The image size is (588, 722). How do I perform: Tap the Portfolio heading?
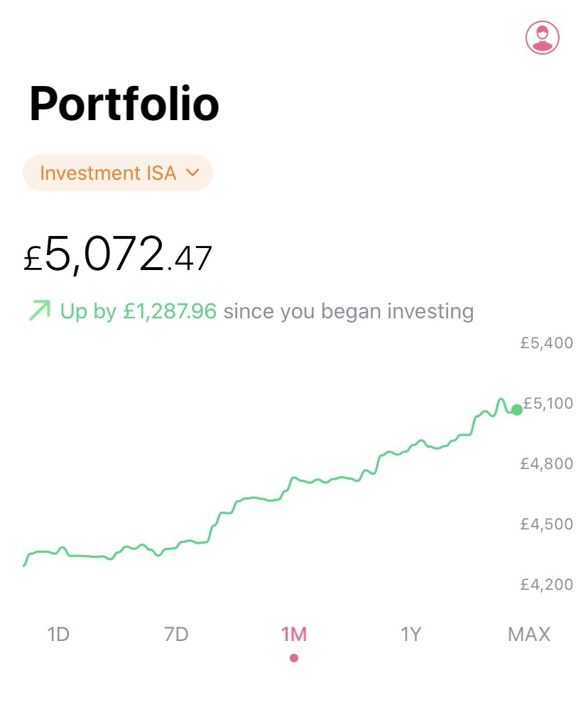tap(124, 104)
